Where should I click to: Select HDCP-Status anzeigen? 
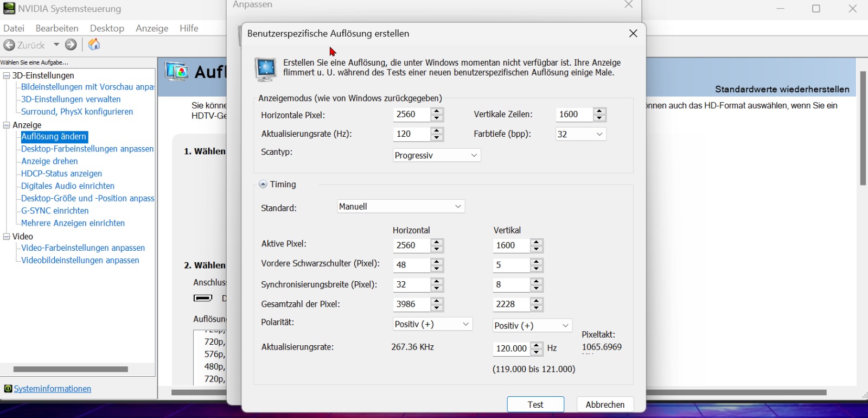point(61,174)
